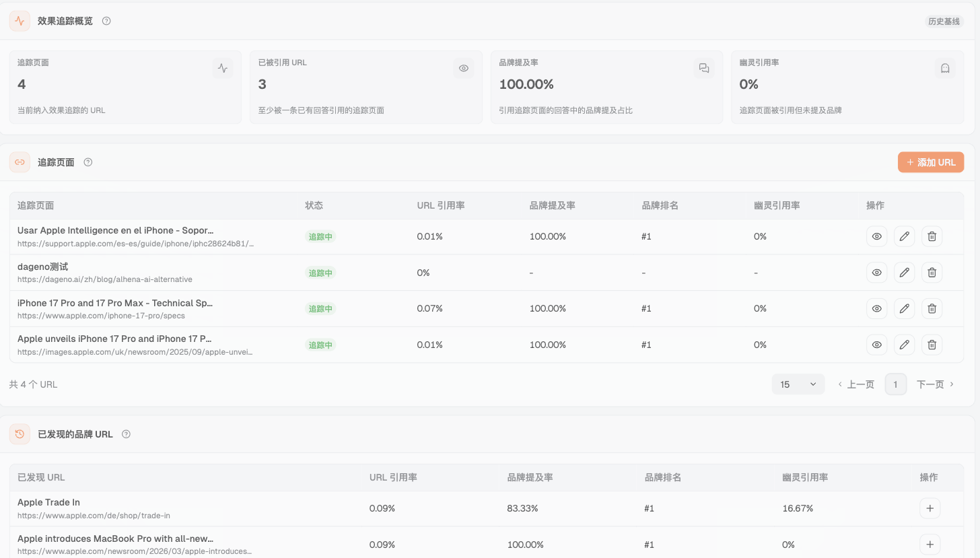Click the support.apple.com es-es URL

click(x=136, y=243)
